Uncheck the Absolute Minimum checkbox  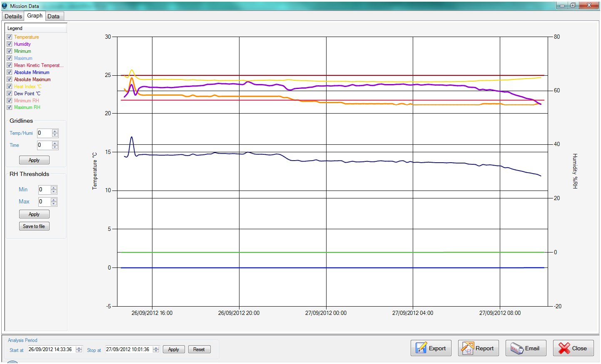click(x=9, y=72)
